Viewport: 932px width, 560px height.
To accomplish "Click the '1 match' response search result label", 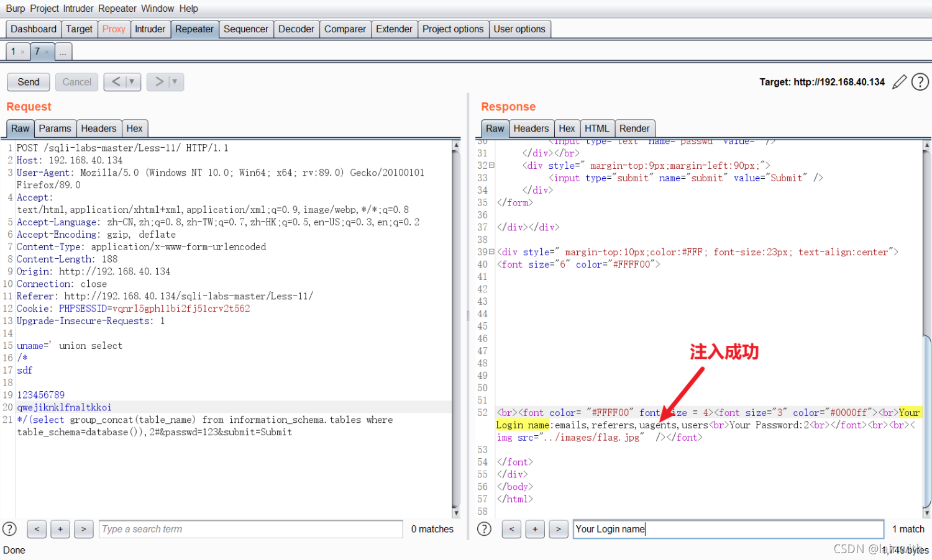I will pos(908,529).
